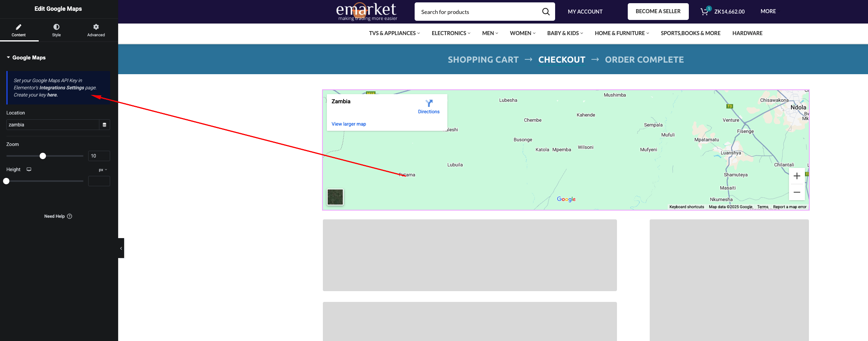Image resolution: width=868 pixels, height=341 pixels.
Task: Click View larger map link
Action: tap(349, 124)
